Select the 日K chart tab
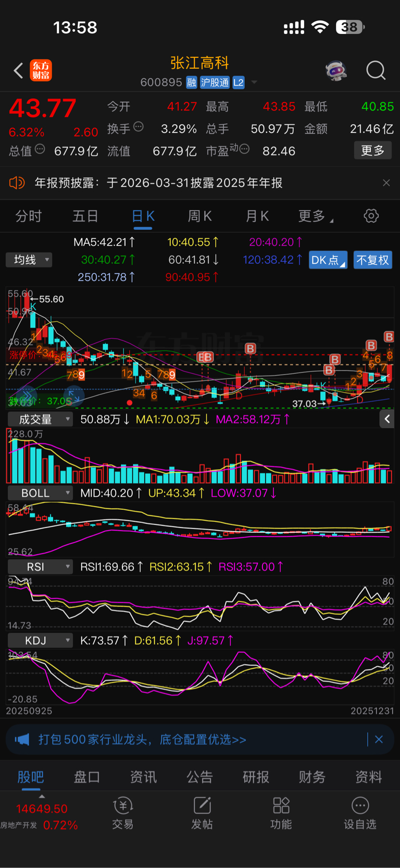The height and width of the screenshot is (868, 400). pyautogui.click(x=143, y=216)
